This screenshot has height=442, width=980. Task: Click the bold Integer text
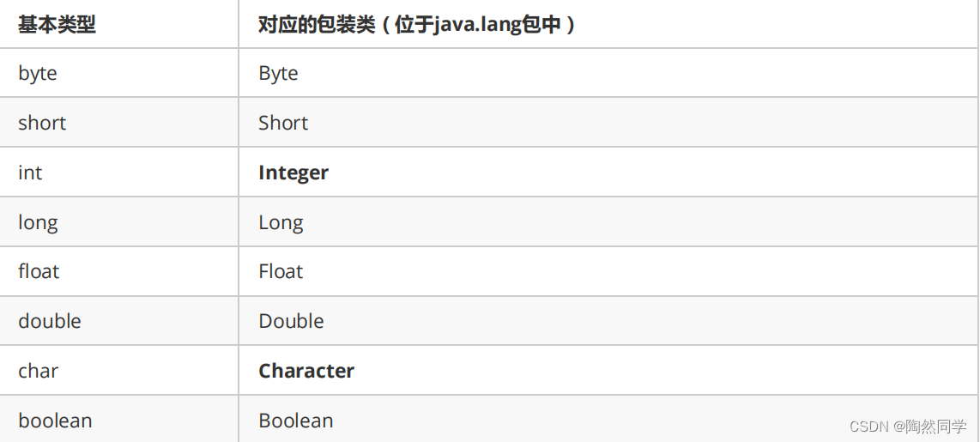coord(293,173)
